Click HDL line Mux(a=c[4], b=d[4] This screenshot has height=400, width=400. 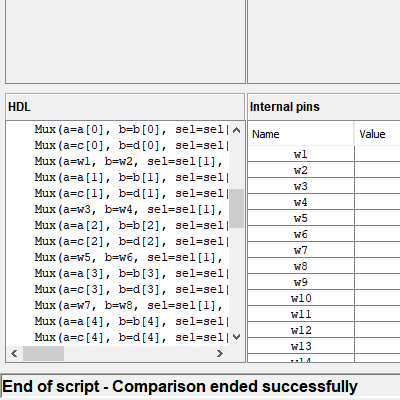[128, 337]
